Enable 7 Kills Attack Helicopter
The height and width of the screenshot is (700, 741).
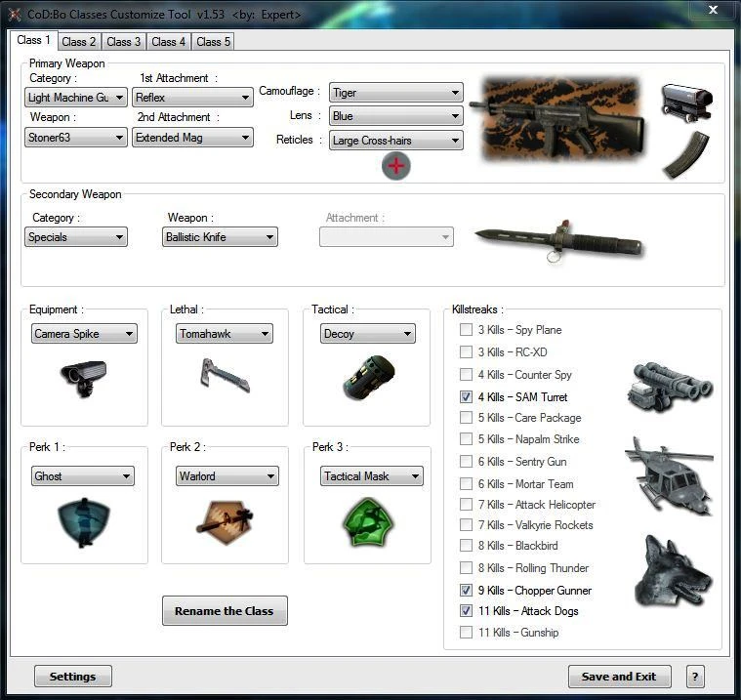point(466,505)
